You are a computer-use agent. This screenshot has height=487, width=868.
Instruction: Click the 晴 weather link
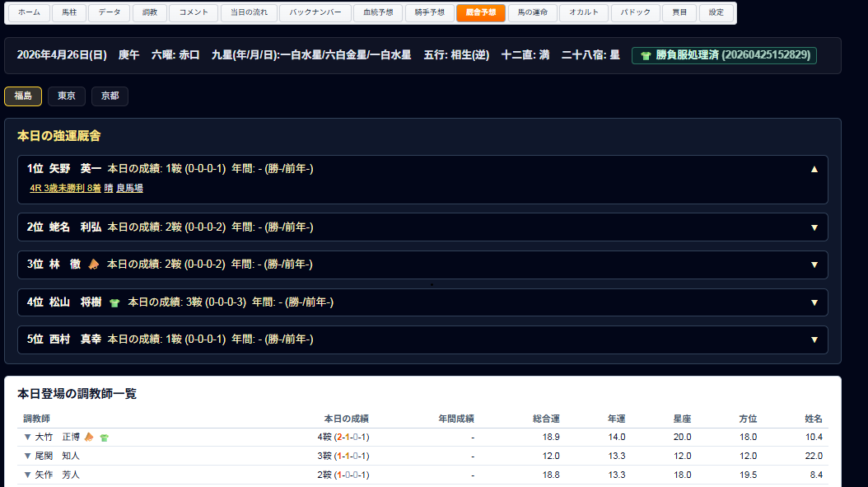coord(109,189)
